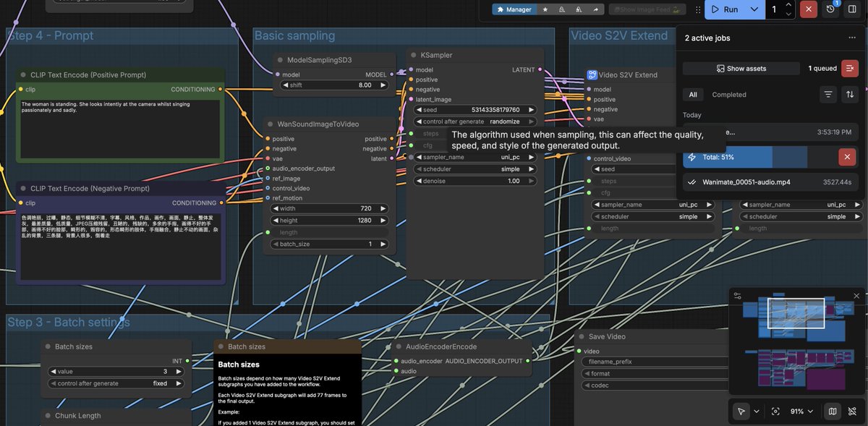Click the Run button
The height and width of the screenshot is (426, 868).
point(726,9)
